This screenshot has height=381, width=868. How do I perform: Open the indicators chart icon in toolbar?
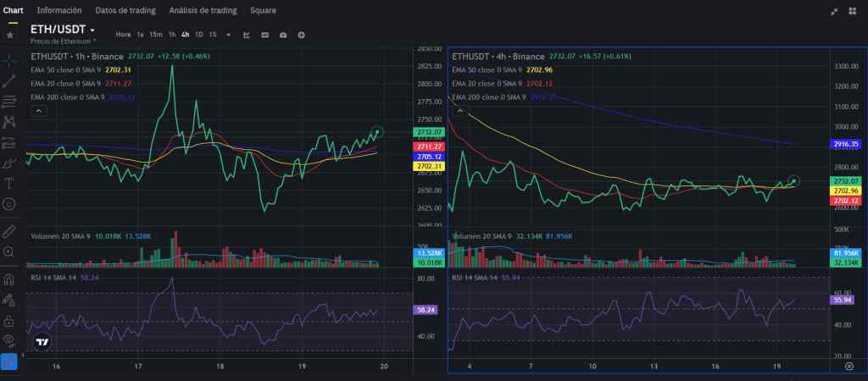tap(247, 35)
